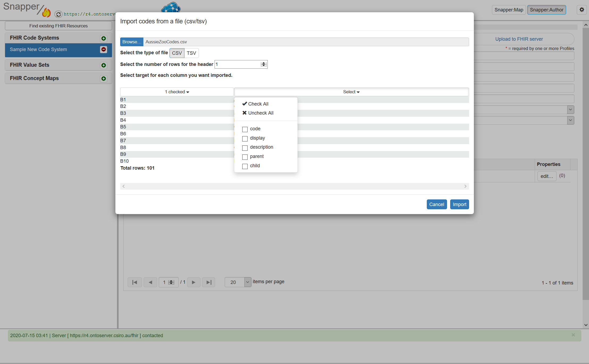Viewport: 589px width, 364px height.
Task: Expand the FHIR Code Systems section
Action: [58, 38]
